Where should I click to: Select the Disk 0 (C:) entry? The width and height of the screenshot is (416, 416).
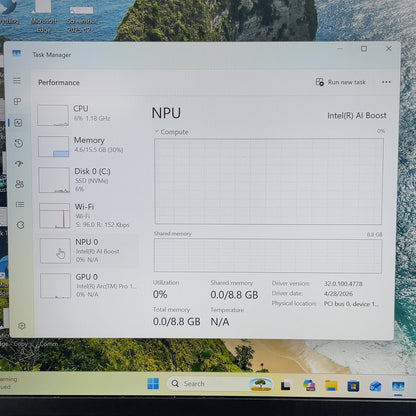tap(88, 180)
